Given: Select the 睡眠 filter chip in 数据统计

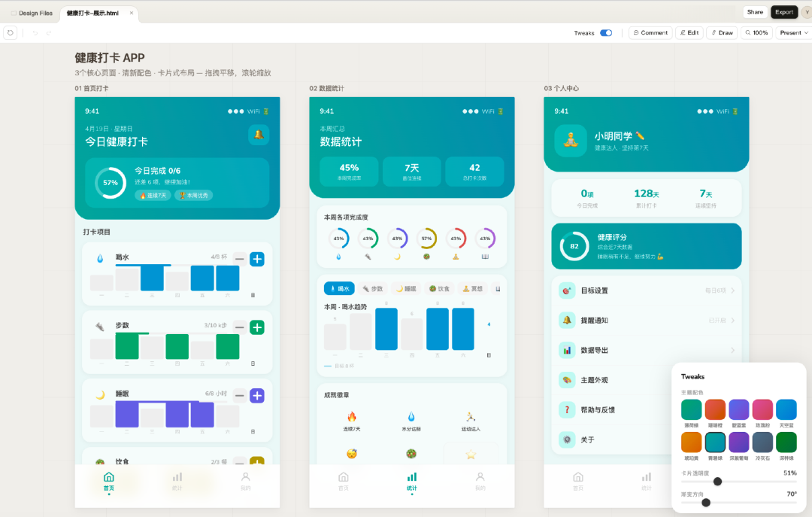Looking at the screenshot, I should tap(405, 288).
